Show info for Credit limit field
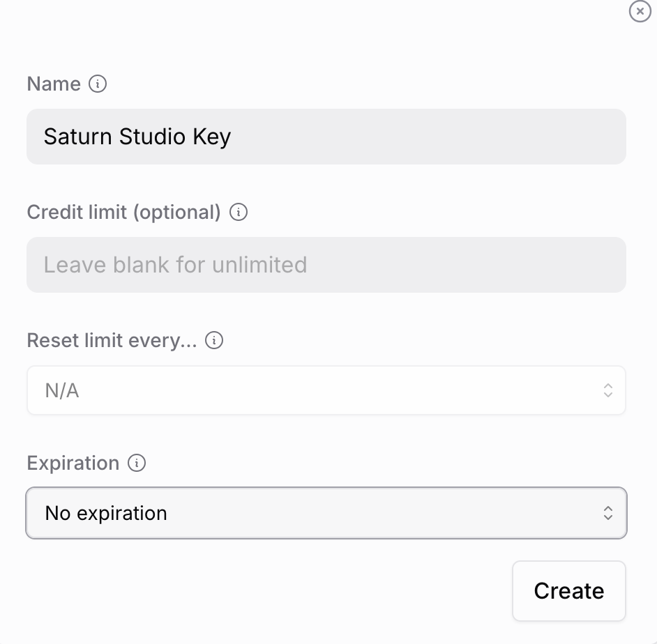The width and height of the screenshot is (657, 644). [x=239, y=212]
